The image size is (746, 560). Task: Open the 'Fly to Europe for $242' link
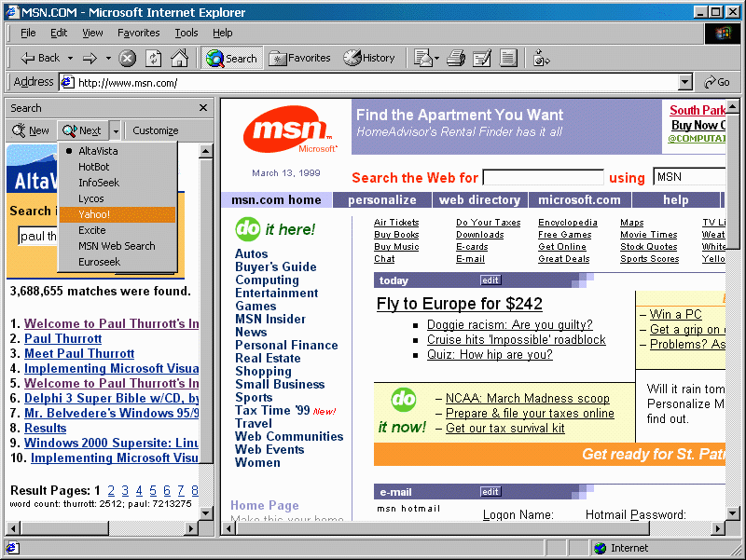(x=459, y=304)
